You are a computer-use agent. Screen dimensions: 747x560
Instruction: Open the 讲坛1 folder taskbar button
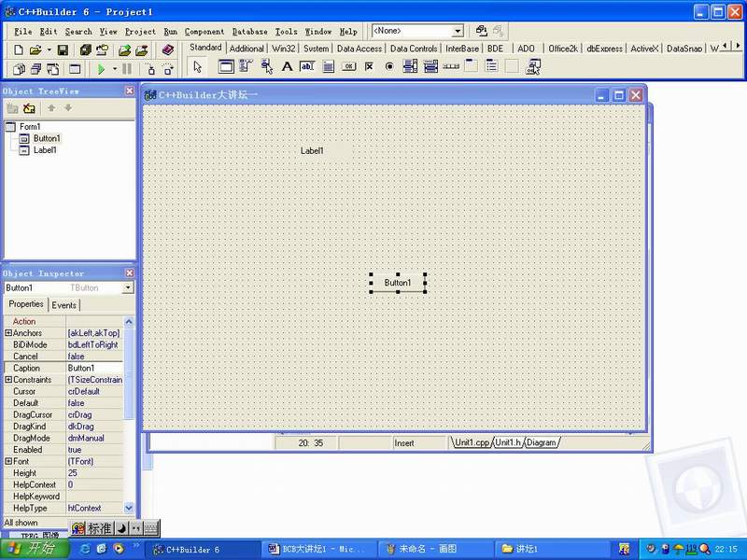552,549
